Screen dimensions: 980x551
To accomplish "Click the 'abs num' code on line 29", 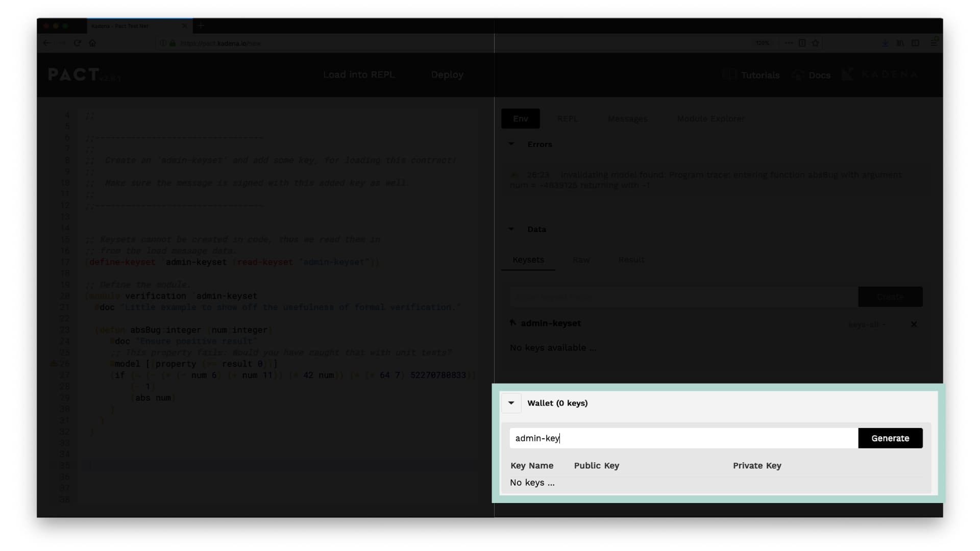I will coord(153,398).
